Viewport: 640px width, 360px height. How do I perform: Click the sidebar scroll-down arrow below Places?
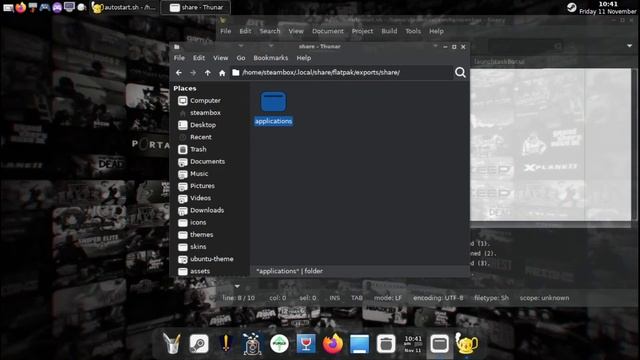point(237,286)
